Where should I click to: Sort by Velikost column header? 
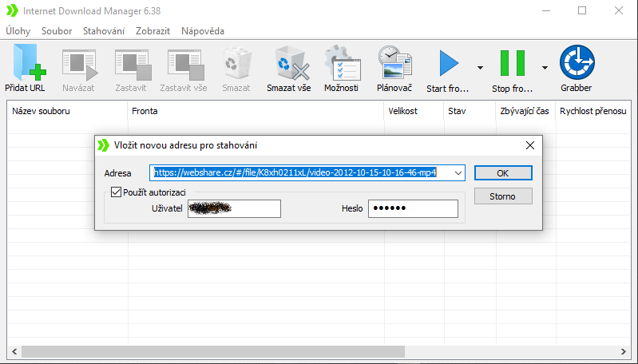[x=414, y=111]
